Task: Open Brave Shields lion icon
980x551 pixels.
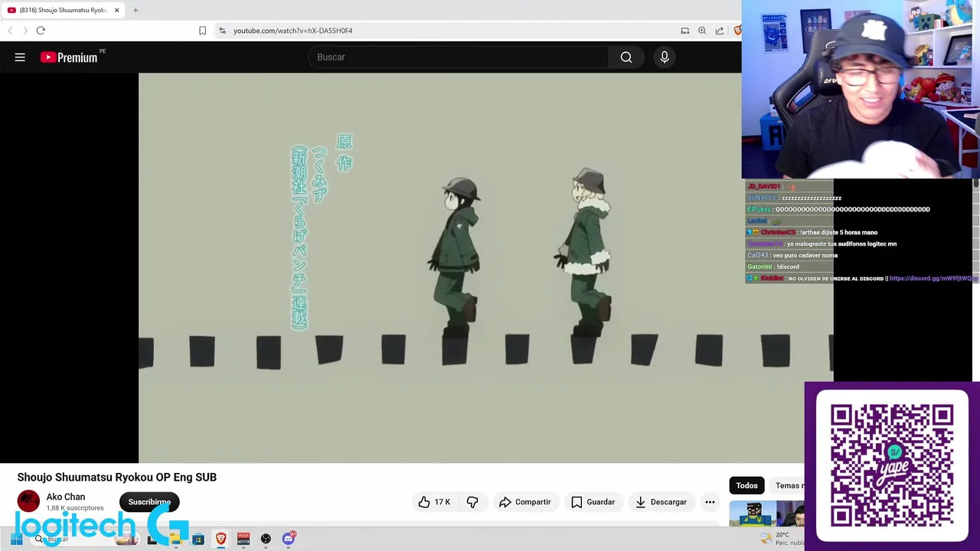Action: [x=737, y=31]
